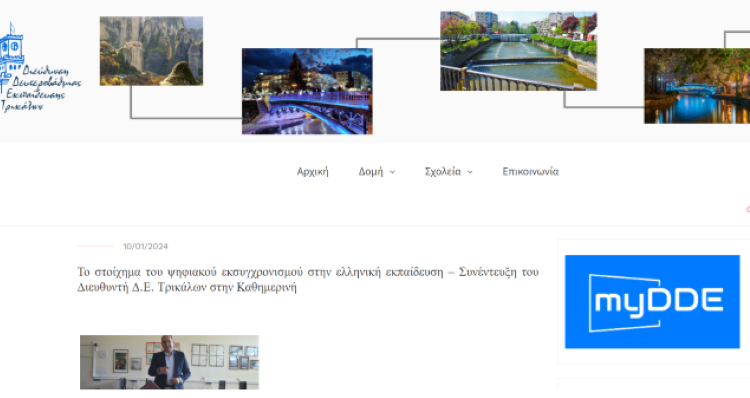Click the red arrow icon at right edge
Viewport: 750px width, 398px height.
[748, 210]
